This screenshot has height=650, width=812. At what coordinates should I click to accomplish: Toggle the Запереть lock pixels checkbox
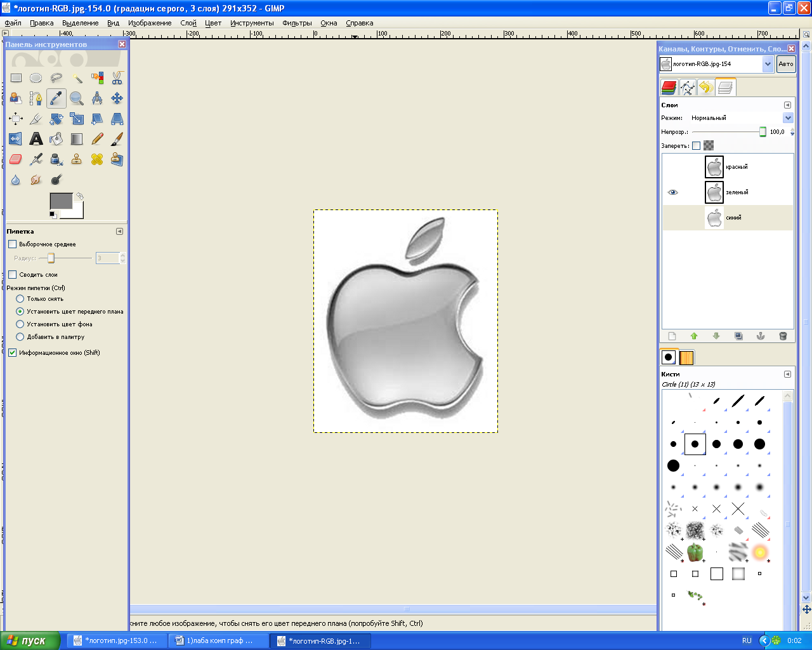point(696,145)
